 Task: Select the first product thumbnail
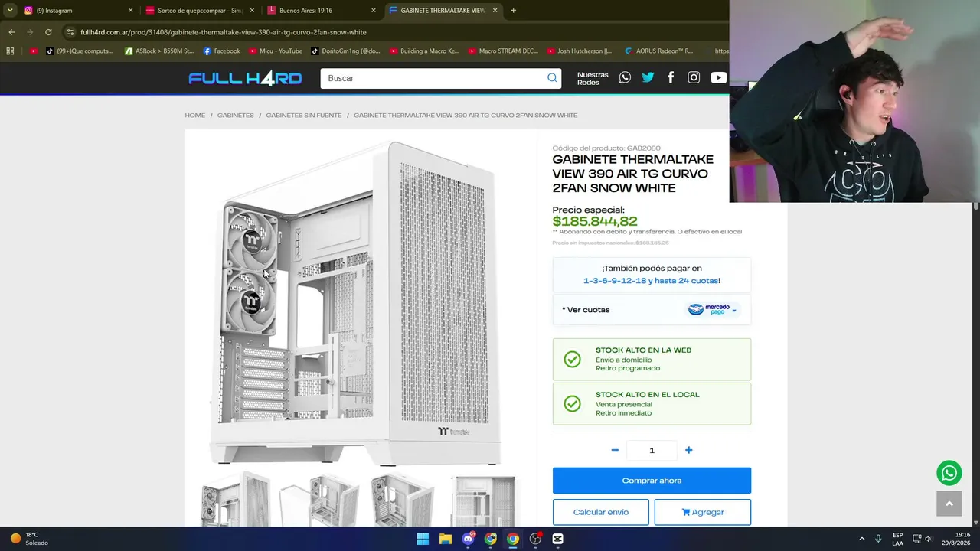(236, 500)
